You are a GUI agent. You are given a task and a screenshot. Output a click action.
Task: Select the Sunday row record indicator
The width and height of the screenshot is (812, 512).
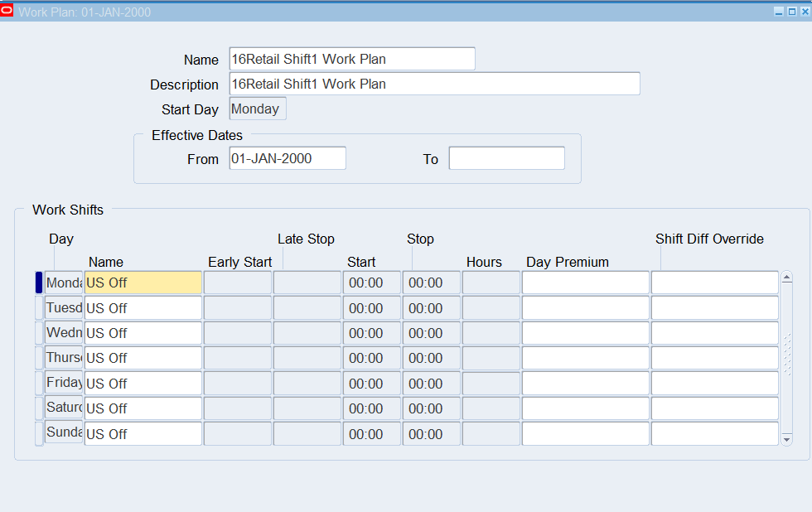click(x=39, y=434)
